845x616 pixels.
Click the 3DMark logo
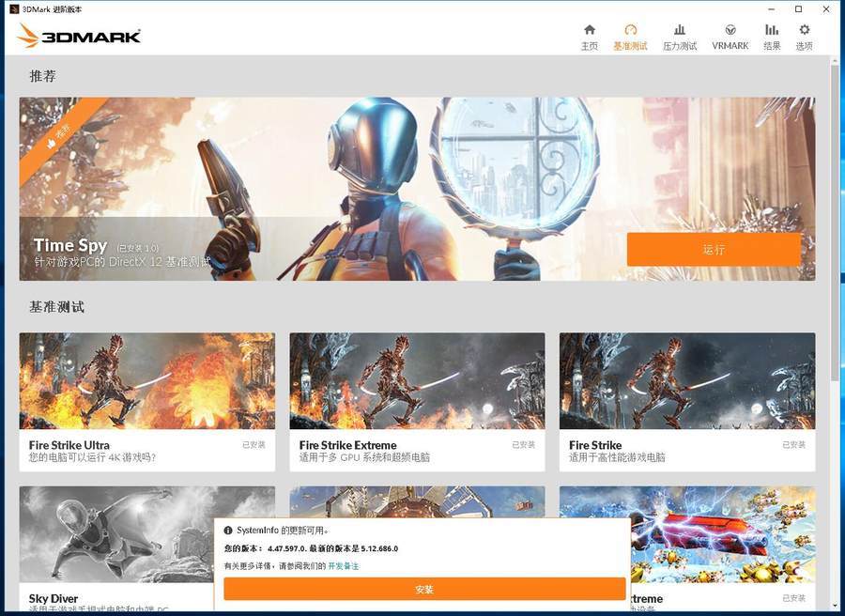coord(79,36)
